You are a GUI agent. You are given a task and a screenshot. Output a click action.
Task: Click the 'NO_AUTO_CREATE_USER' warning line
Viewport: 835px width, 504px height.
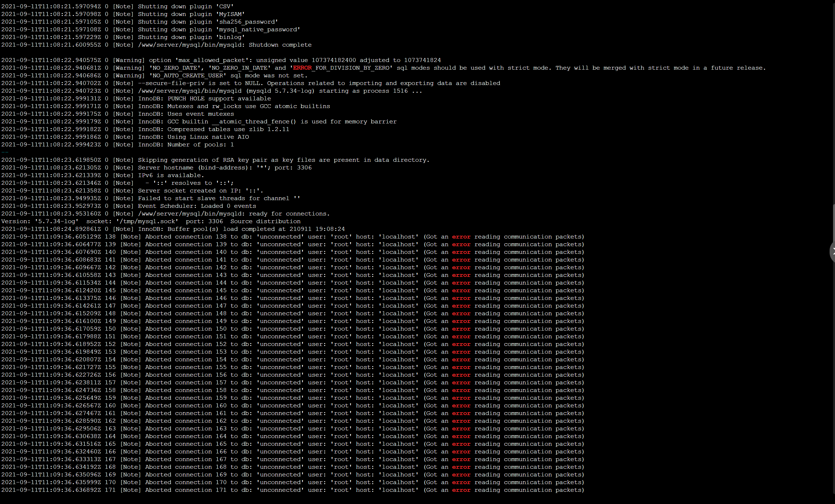pyautogui.click(x=155, y=76)
